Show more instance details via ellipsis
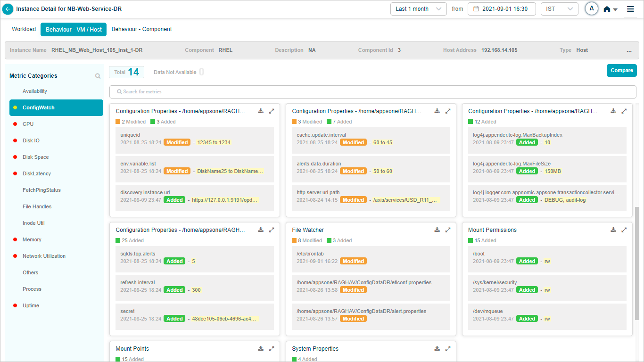The width and height of the screenshot is (644, 362). point(629,50)
